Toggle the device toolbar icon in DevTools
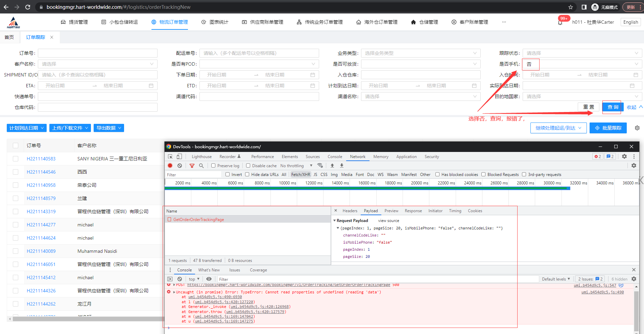Screen dimensions: 644x334 point(179,156)
